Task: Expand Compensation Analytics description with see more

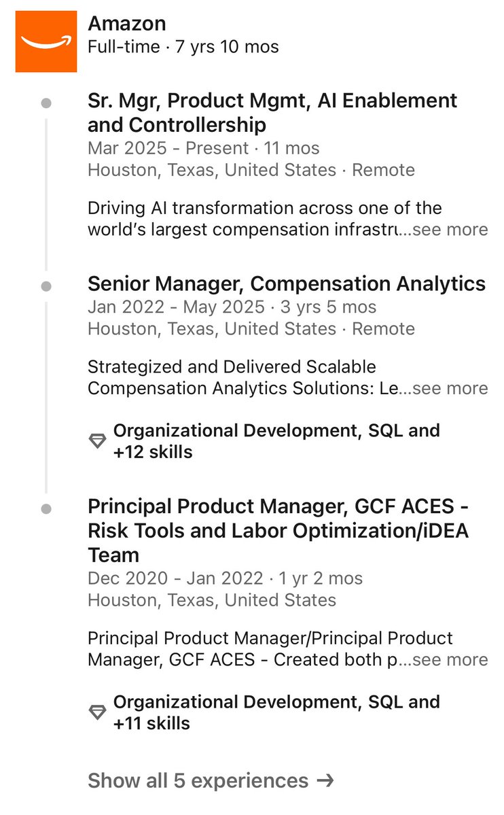Action: click(450, 388)
